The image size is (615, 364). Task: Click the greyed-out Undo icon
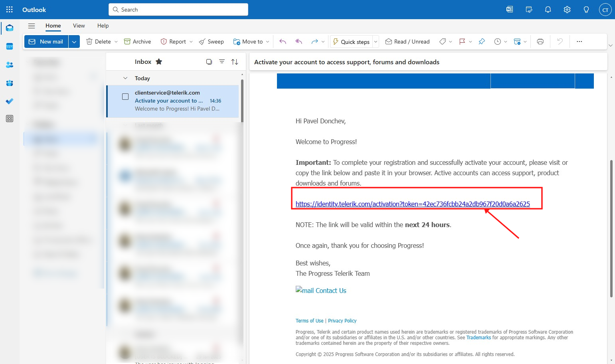560,42
